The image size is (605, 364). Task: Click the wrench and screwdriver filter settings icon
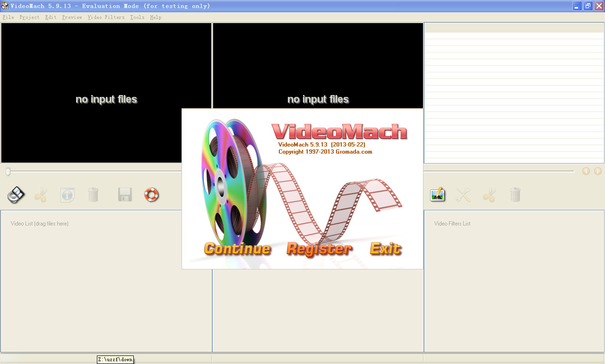point(463,195)
